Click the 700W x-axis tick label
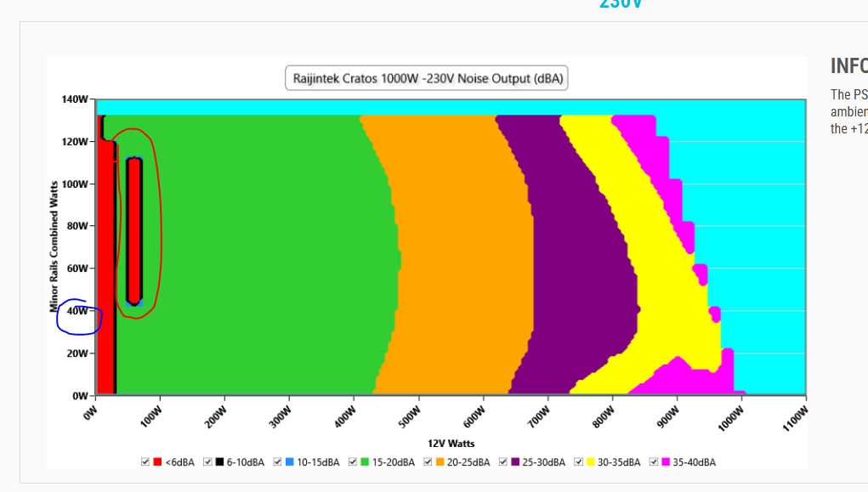The width and height of the screenshot is (868, 492). [x=539, y=416]
